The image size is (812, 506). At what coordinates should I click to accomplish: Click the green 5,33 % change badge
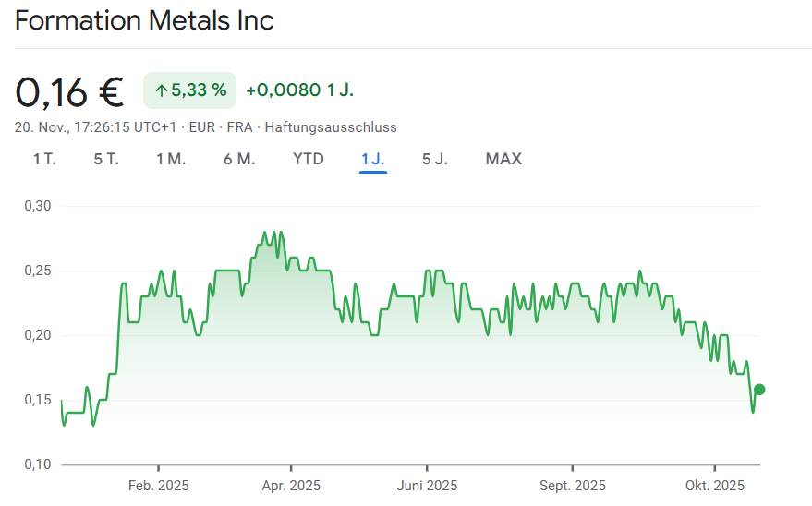(189, 90)
